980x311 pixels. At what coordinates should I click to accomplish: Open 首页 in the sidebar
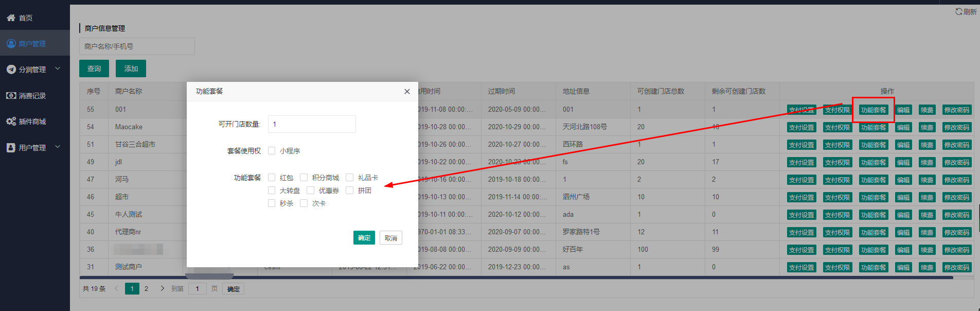tap(26, 18)
